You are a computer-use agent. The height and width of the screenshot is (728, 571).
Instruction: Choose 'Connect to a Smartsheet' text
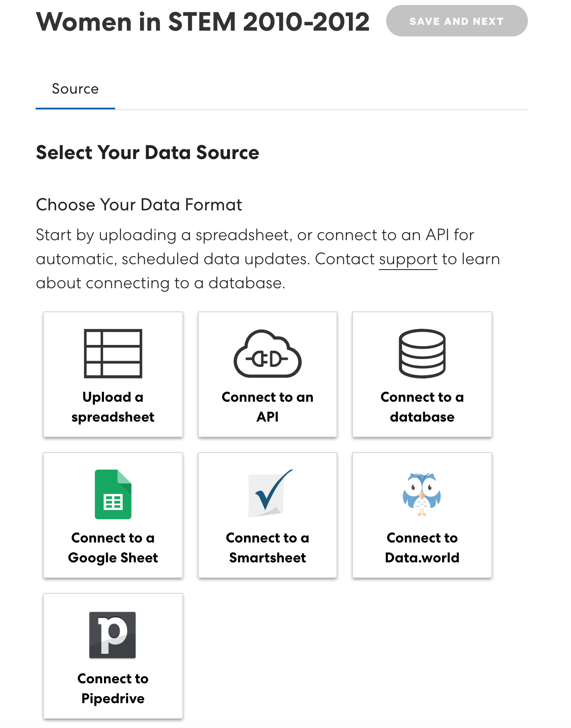coord(268,548)
